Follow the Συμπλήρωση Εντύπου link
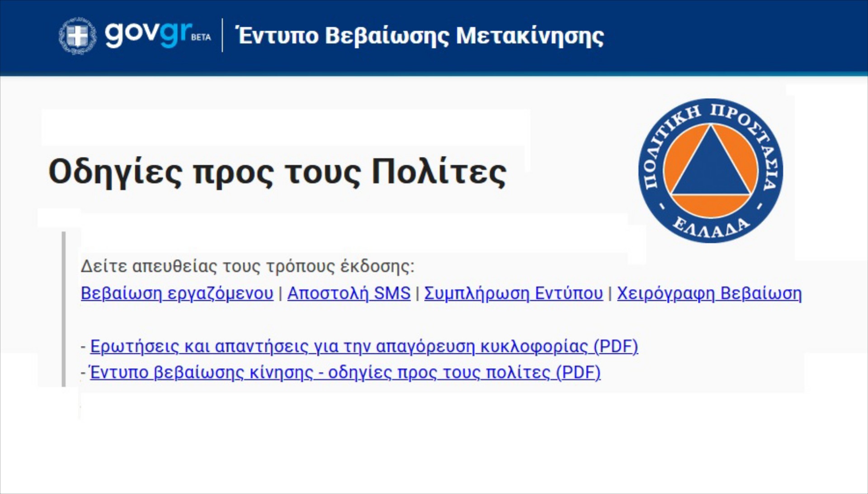The width and height of the screenshot is (868, 494). click(x=514, y=294)
